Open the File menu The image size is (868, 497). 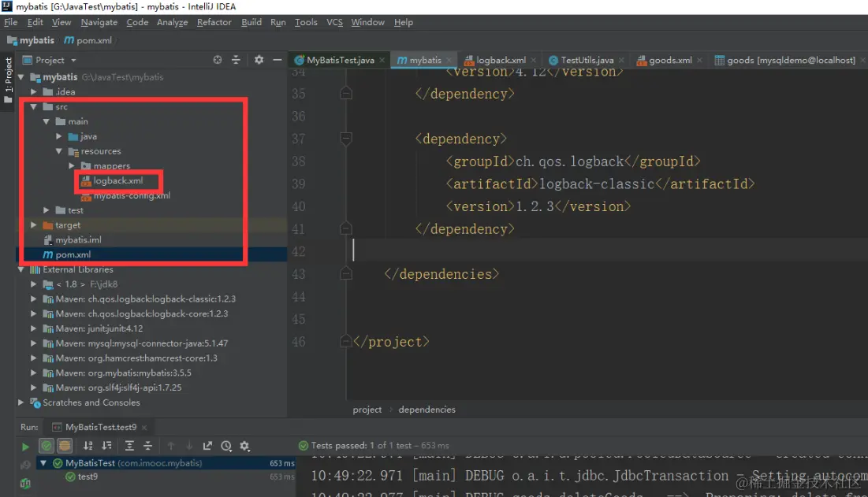pyautogui.click(x=10, y=22)
